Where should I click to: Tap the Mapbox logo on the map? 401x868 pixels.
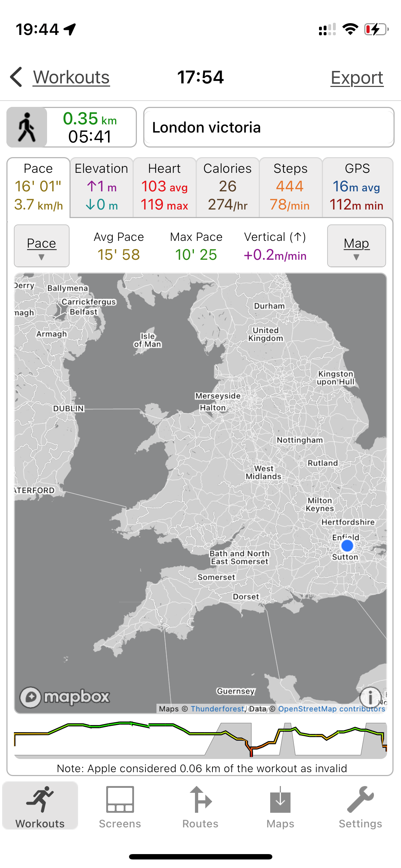pos(65,697)
